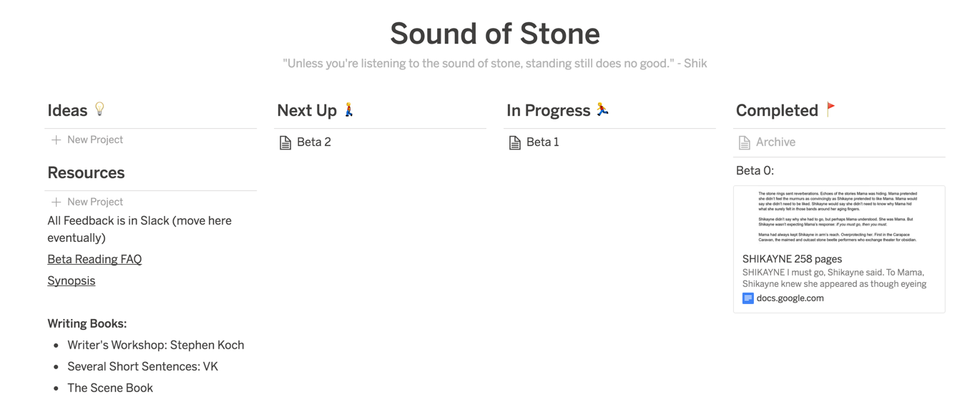This screenshot has height=415, width=980.
Task: Click the Google Docs icon beside docs.google.com
Action: (748, 298)
